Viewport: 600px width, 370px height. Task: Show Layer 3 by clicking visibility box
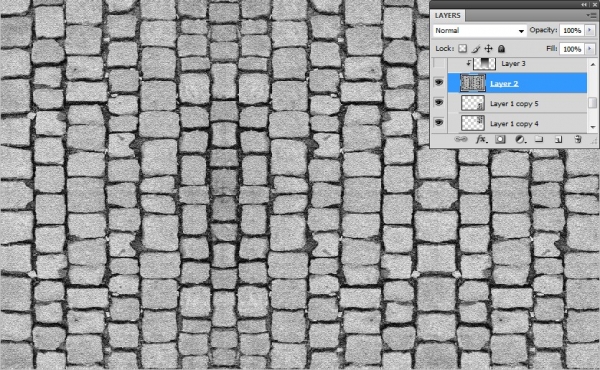pos(439,64)
